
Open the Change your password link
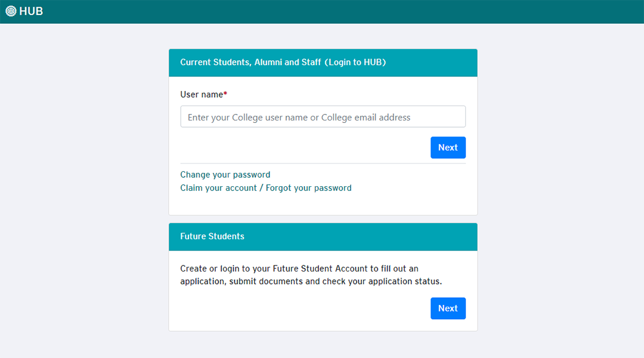(x=225, y=175)
